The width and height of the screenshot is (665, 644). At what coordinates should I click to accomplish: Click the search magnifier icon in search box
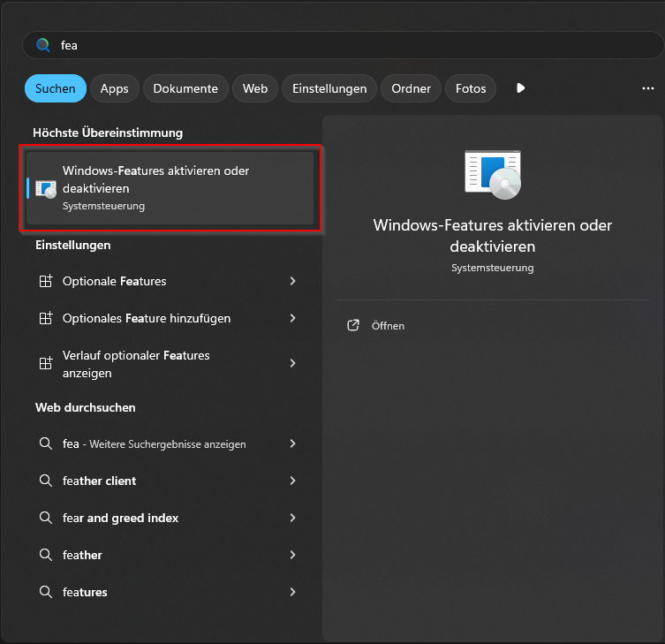click(42, 45)
